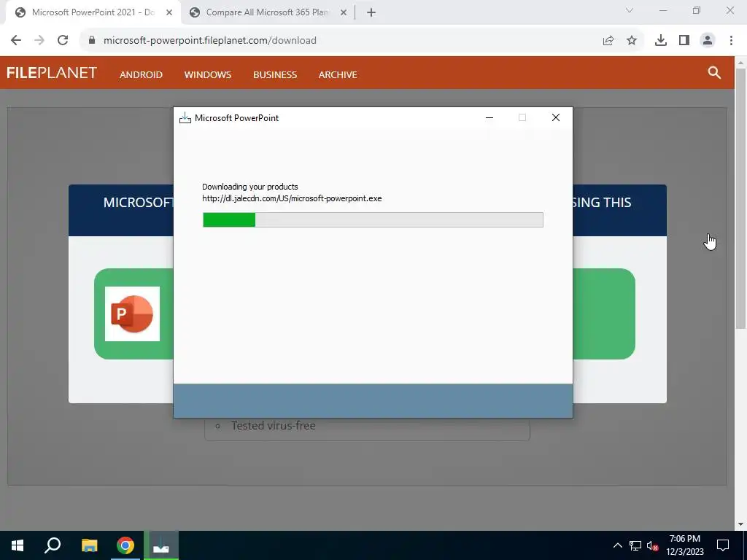This screenshot has height=560, width=747.
Task: Open the Windows Start button
Action: (x=18, y=545)
